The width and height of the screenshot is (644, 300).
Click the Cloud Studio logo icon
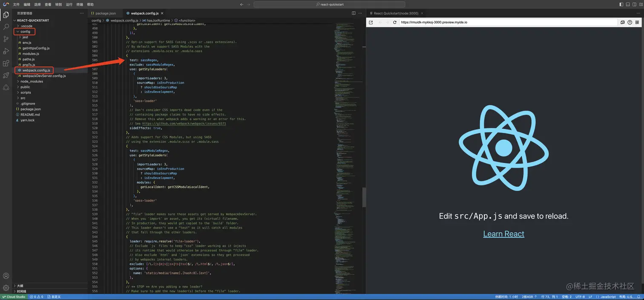[x=6, y=4]
